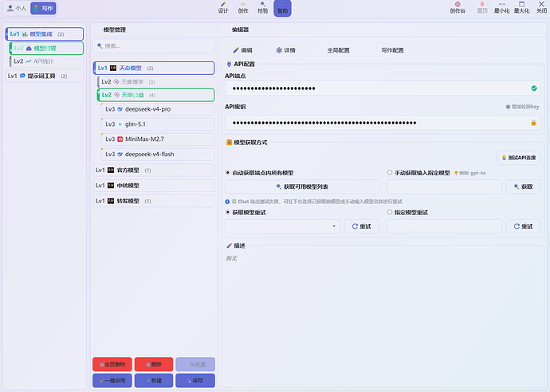Click the masked API端点 input field
The height and width of the screenshot is (392, 550).
coord(383,88)
